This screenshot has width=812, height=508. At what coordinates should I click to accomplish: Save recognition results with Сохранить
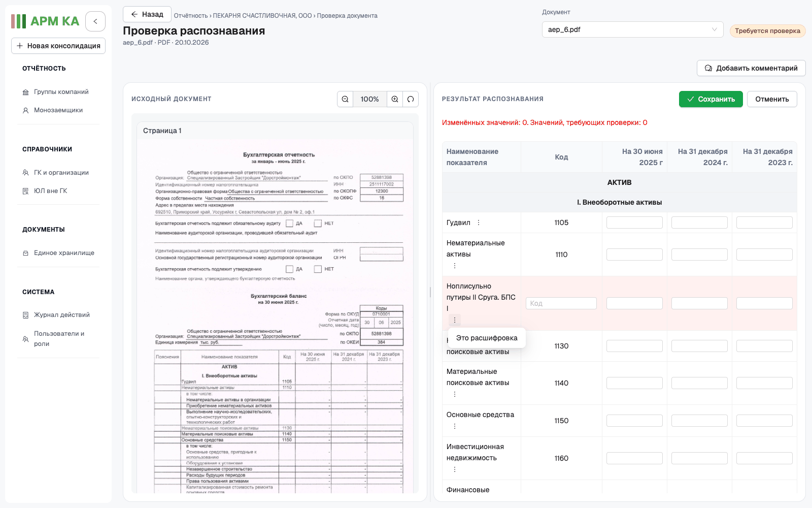(x=711, y=99)
